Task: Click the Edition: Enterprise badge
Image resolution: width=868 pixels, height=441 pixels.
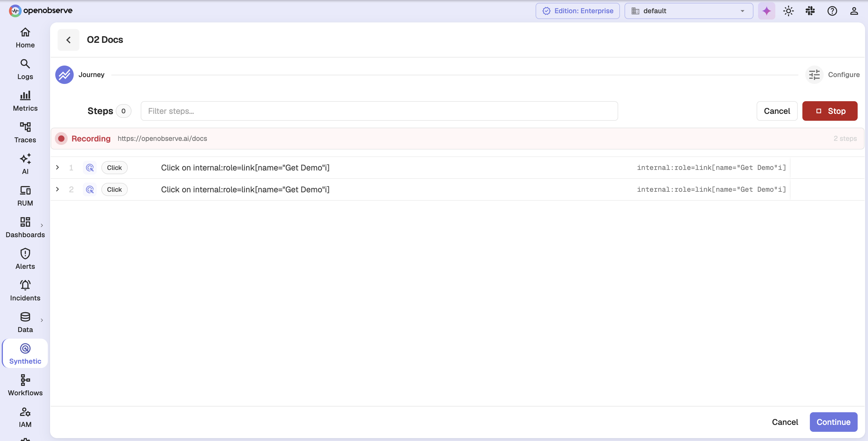Action: point(578,11)
